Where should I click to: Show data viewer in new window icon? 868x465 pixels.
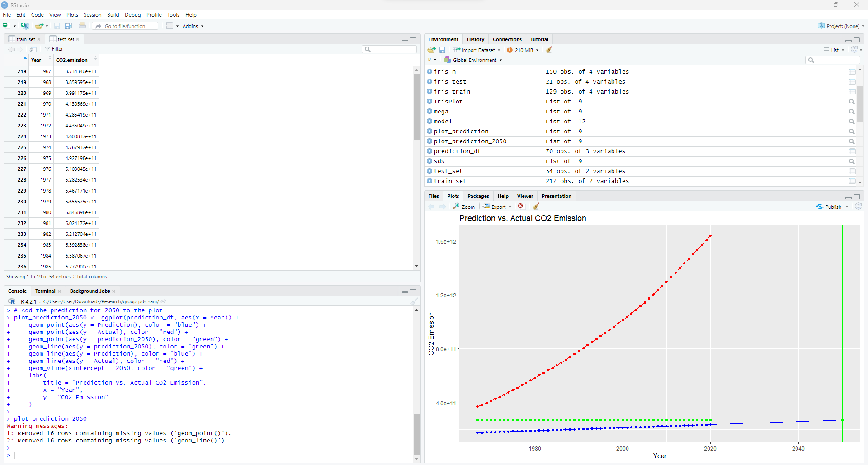[x=33, y=49]
